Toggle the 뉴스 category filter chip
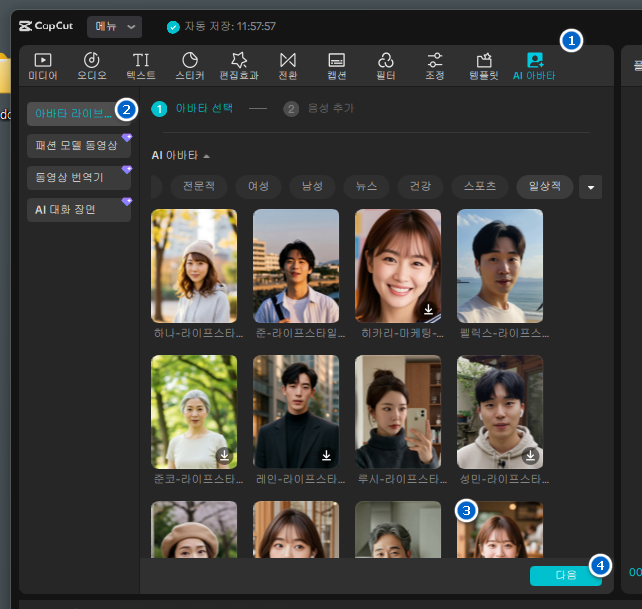 click(x=366, y=187)
